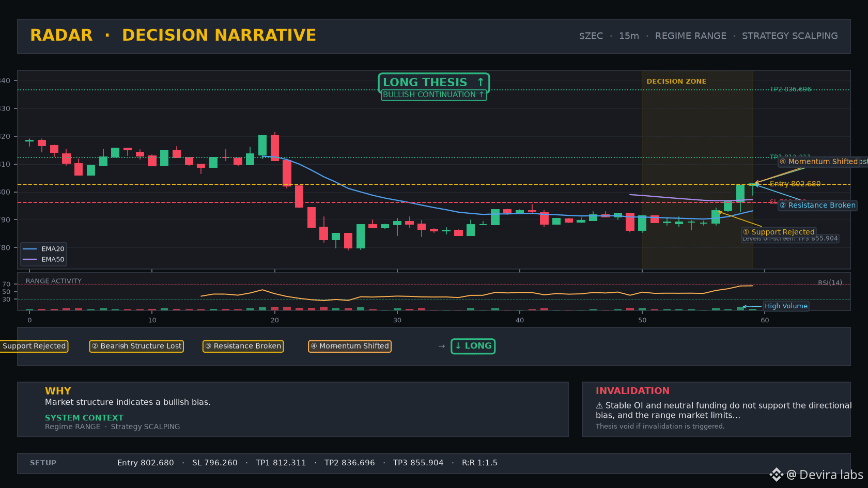This screenshot has width=868, height=488.
Task: Click the REGIME RANGE header label
Action: pyautogui.click(x=690, y=36)
